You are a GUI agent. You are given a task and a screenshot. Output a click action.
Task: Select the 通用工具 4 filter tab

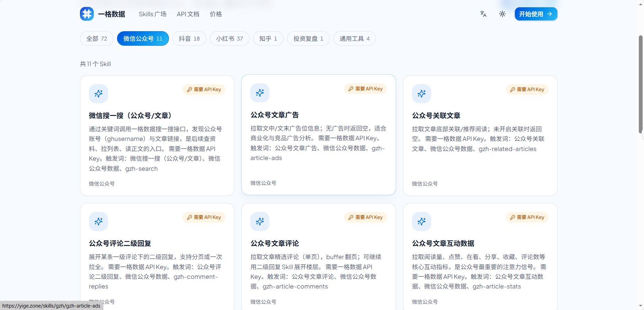(355, 38)
